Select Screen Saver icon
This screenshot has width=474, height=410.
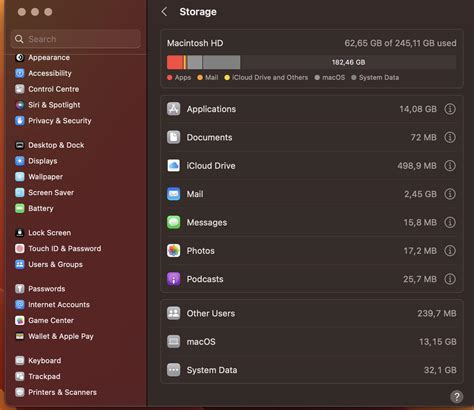point(20,193)
